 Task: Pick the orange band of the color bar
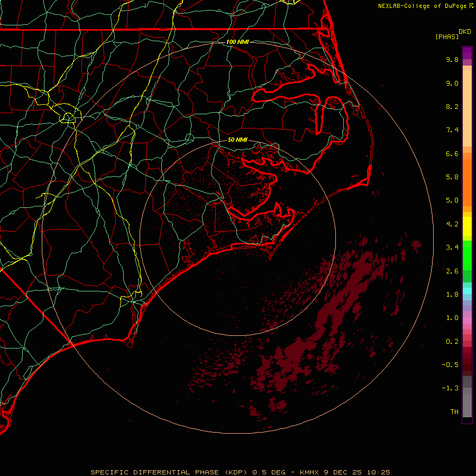pos(467,182)
